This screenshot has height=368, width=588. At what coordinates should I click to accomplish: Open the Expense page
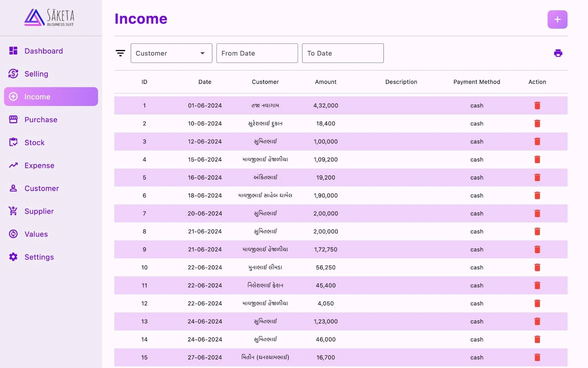click(x=51, y=165)
